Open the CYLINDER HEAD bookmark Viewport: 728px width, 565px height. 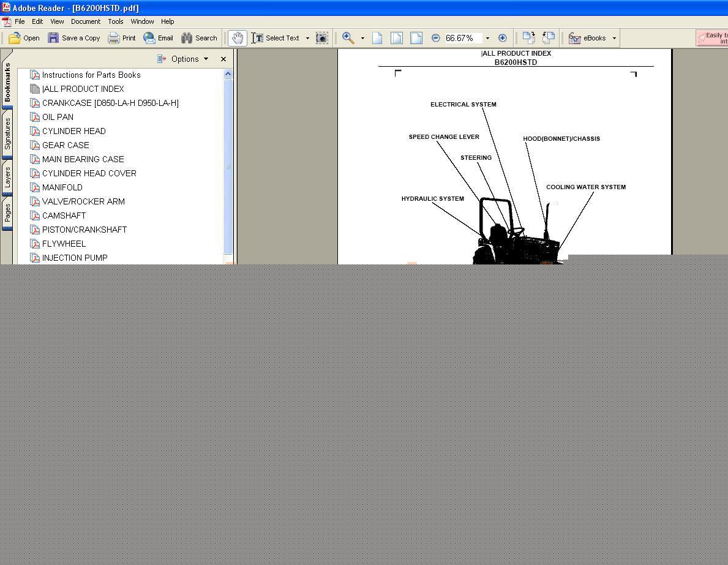pyautogui.click(x=73, y=131)
